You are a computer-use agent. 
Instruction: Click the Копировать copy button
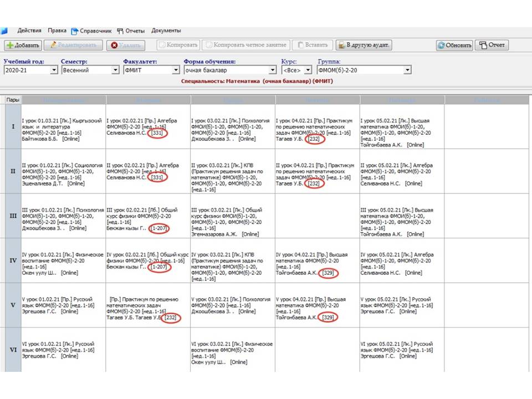178,45
